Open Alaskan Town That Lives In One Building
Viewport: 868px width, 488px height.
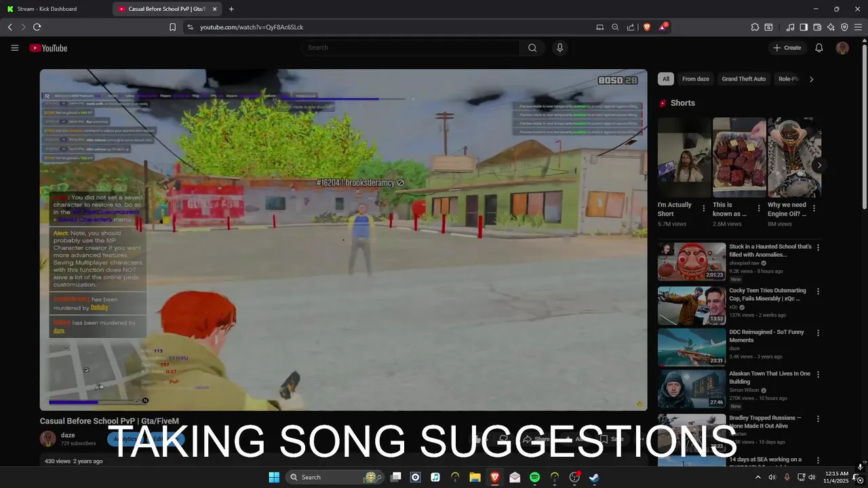[x=692, y=388]
